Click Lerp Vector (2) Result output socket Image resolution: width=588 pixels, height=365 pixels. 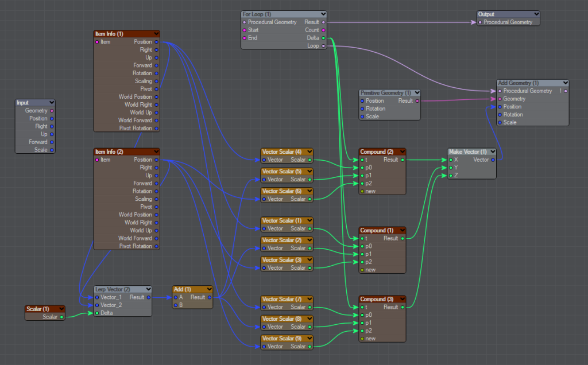point(149,297)
